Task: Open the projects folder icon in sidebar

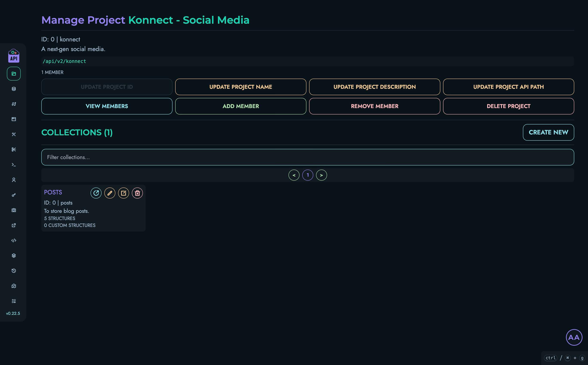Action: [x=14, y=74]
